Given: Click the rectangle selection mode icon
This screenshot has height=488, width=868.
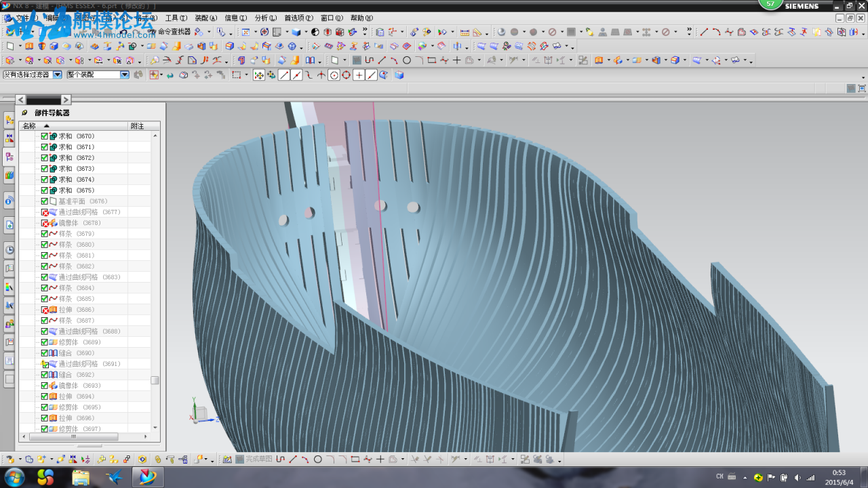Looking at the screenshot, I should [236, 75].
